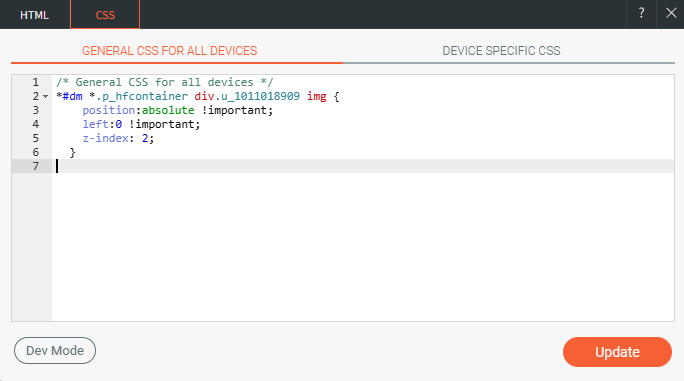Click the comment text on line 1

[164, 82]
